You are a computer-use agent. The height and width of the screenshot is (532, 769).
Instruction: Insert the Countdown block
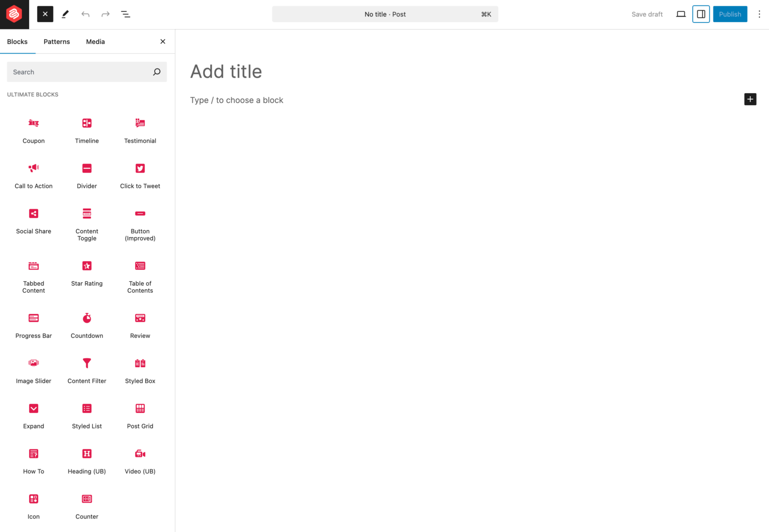[87, 325]
